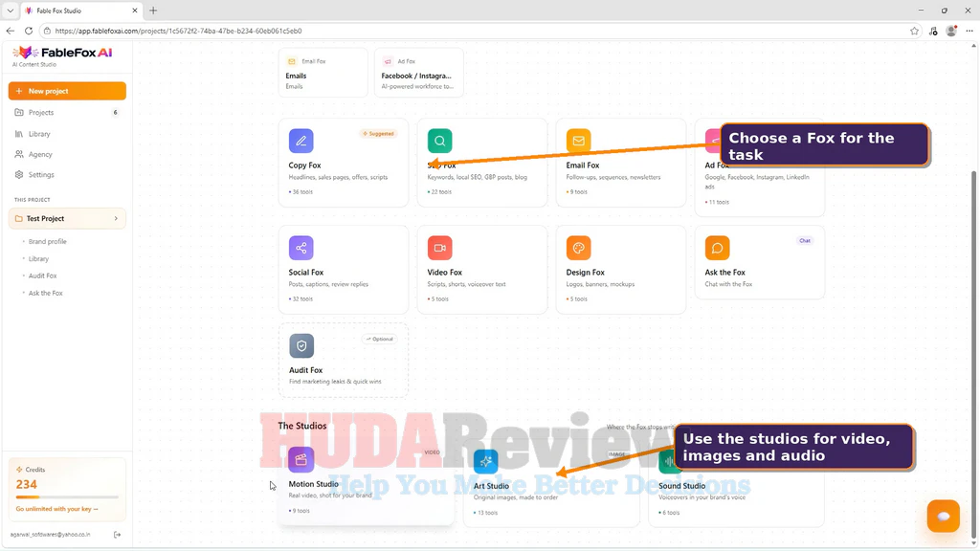Viewport: 980px width, 551px height.
Task: Click the Projects count badge 6
Action: click(x=115, y=113)
